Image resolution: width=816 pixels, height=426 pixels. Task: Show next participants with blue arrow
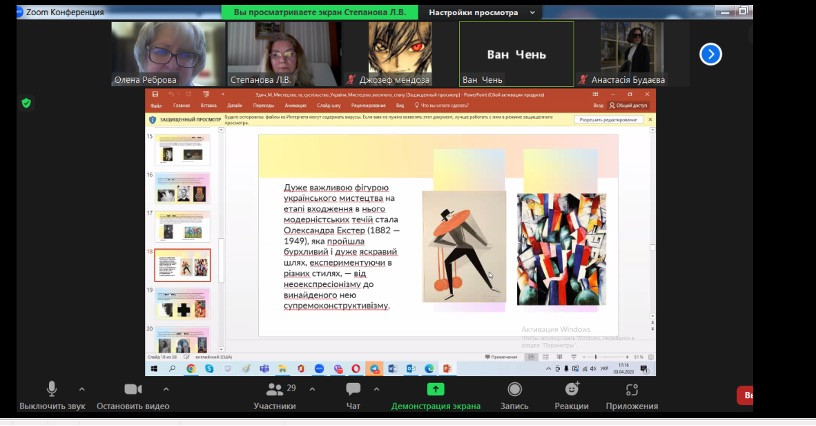click(x=710, y=54)
